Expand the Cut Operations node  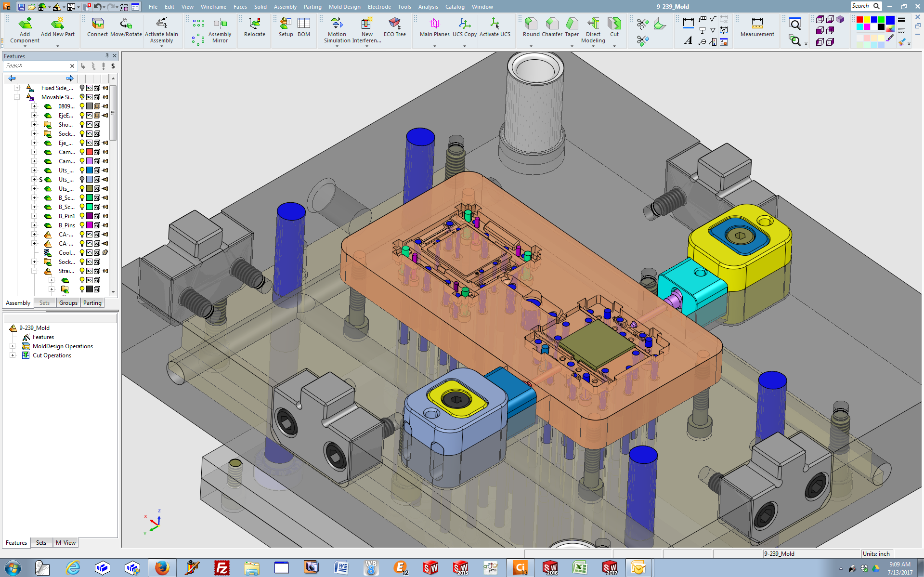(13, 355)
